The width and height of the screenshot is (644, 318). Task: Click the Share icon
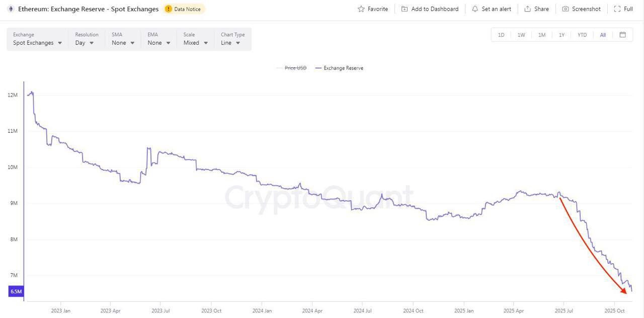(x=527, y=9)
